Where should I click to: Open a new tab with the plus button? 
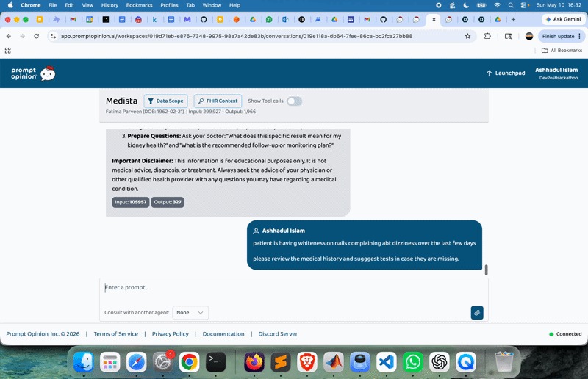tap(513, 20)
